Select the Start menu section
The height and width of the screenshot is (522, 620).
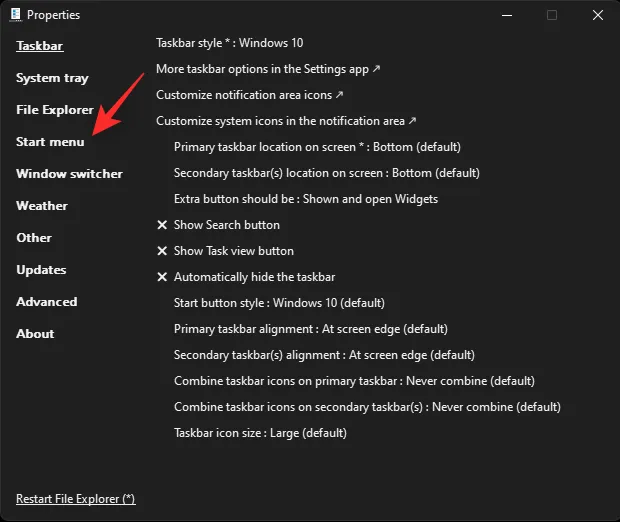click(50, 142)
